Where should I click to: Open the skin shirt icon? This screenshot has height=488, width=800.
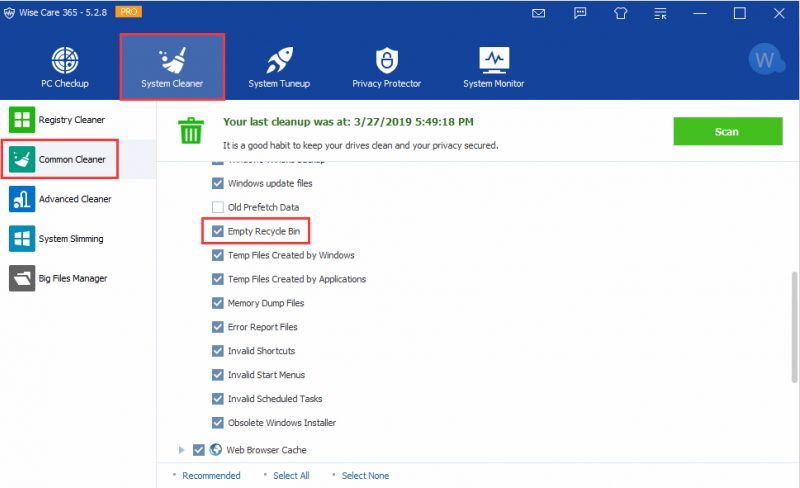(620, 13)
